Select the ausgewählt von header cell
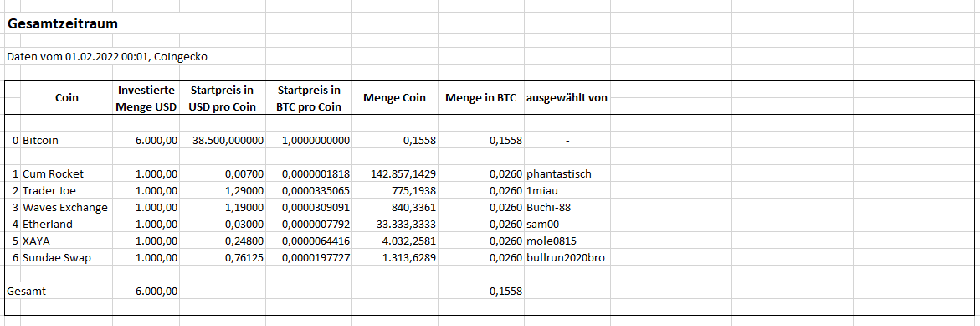 point(567,97)
